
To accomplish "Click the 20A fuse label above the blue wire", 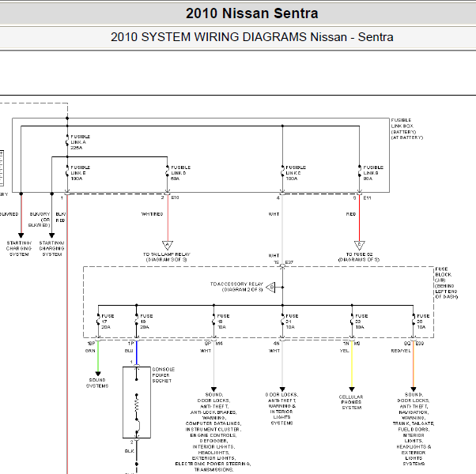I will point(146,322).
